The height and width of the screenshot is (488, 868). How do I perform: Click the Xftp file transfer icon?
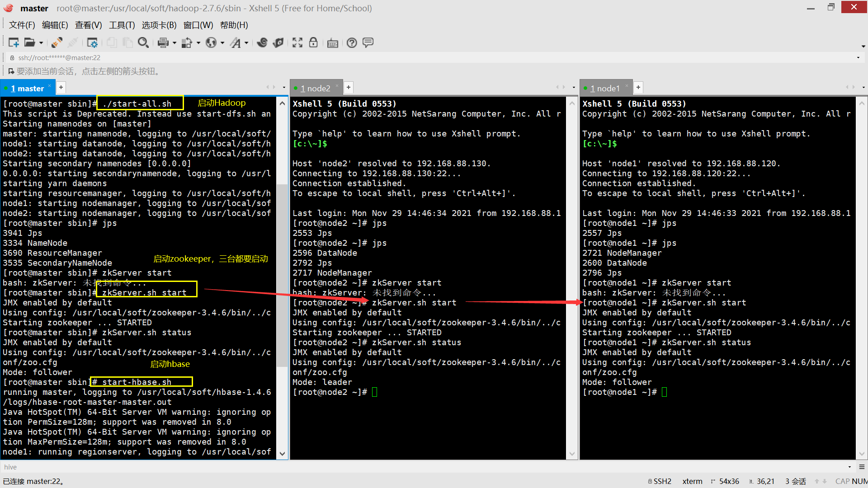pos(278,42)
